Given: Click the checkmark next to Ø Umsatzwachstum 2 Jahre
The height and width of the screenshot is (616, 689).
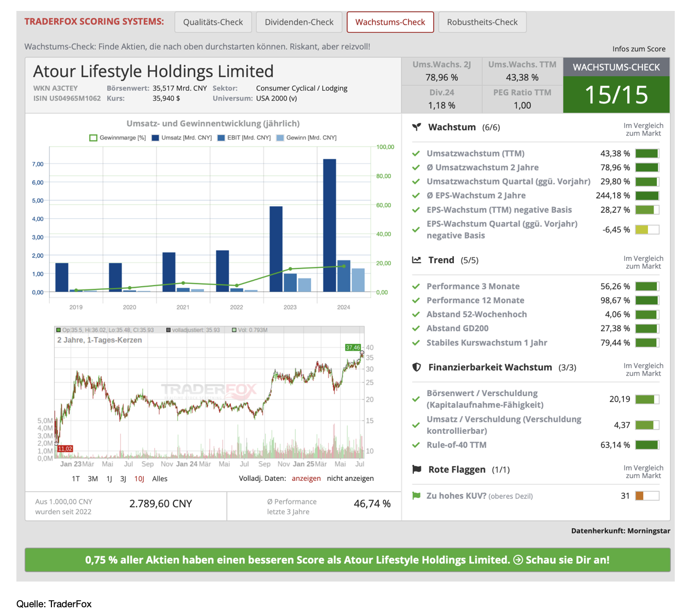Looking at the screenshot, I should (x=416, y=167).
